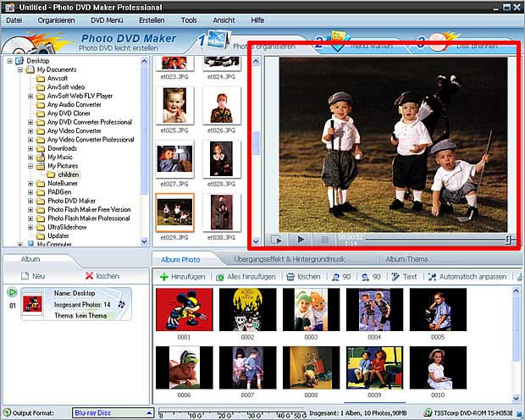
Task: Open the Ansicht menu
Action: (x=224, y=20)
